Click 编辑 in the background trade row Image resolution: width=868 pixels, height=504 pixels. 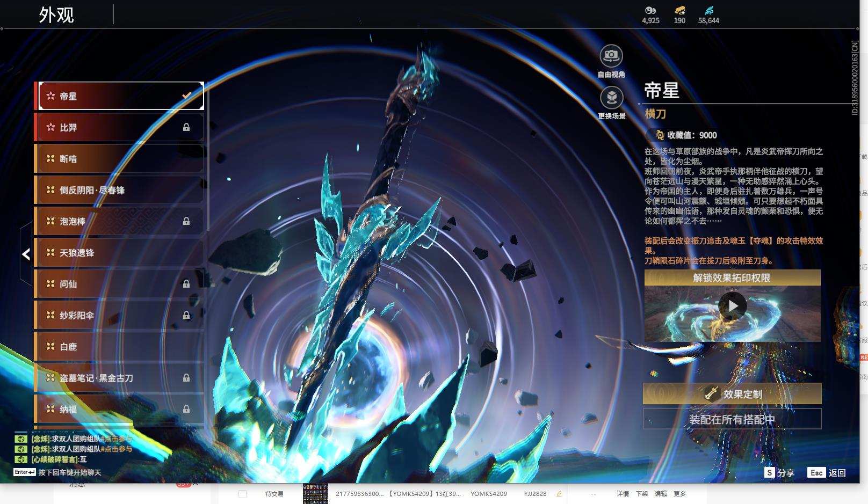pos(661,494)
